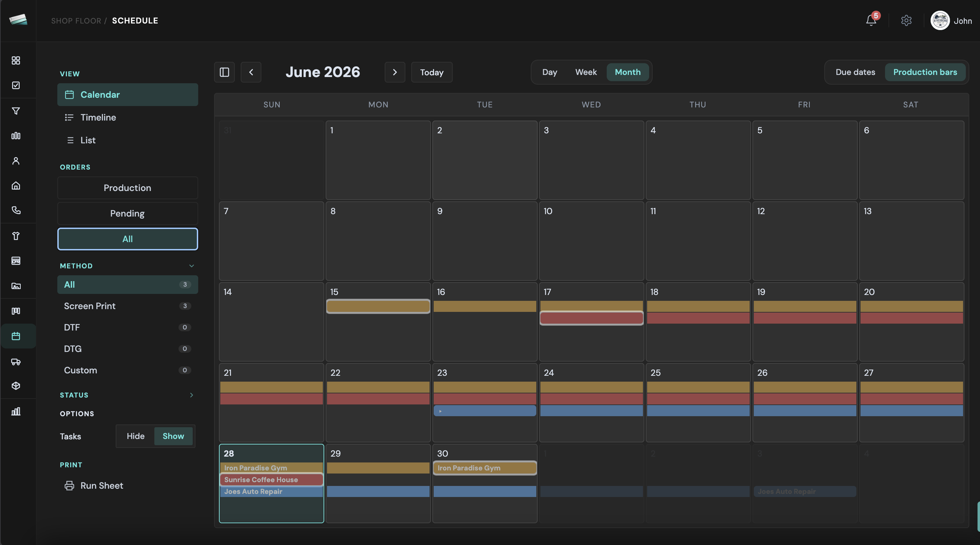Select the June 4 day cell
Viewport: 980px width, 545px height.
pos(698,160)
